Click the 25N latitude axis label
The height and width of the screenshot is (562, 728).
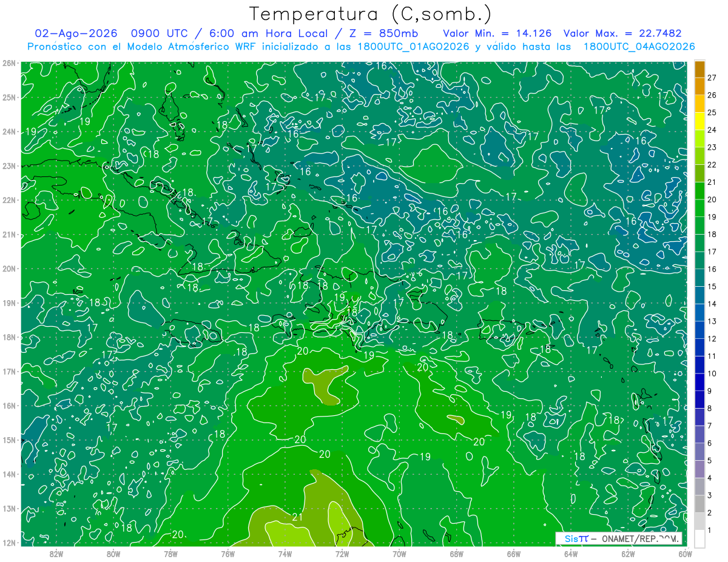(x=9, y=97)
